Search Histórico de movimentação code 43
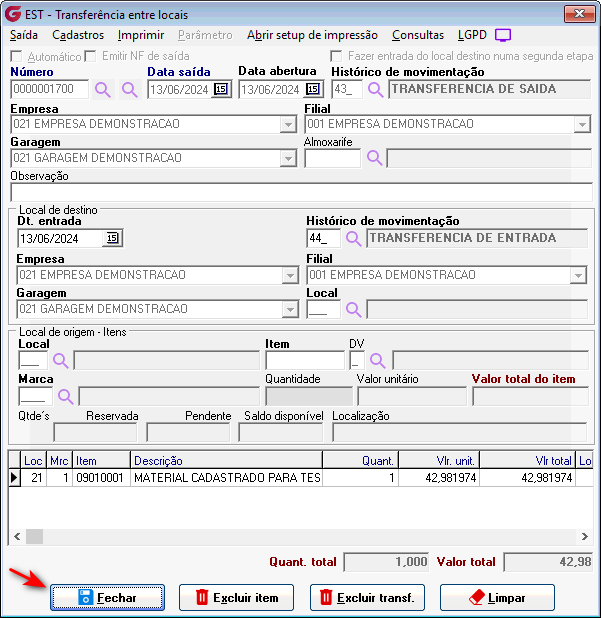 (376, 89)
